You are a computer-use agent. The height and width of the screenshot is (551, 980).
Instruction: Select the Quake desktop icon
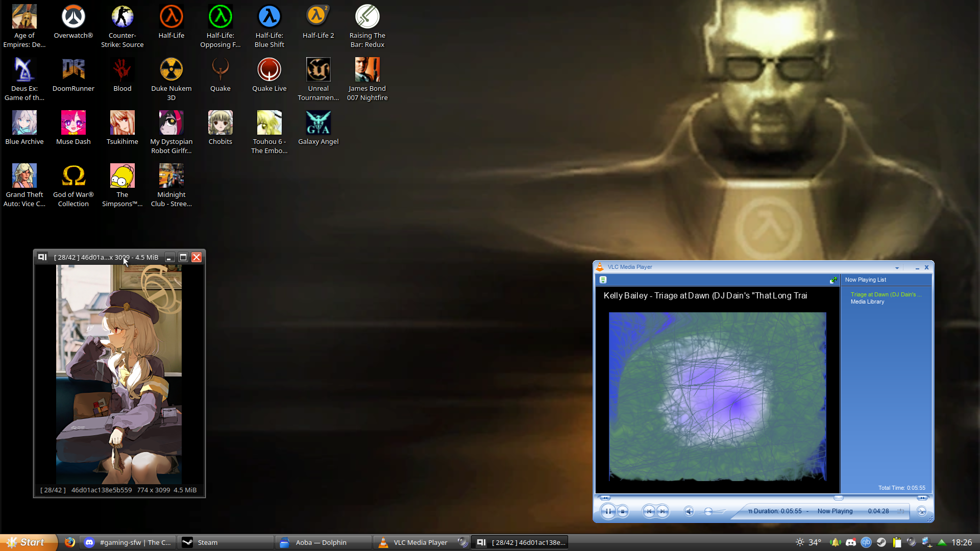(x=220, y=75)
